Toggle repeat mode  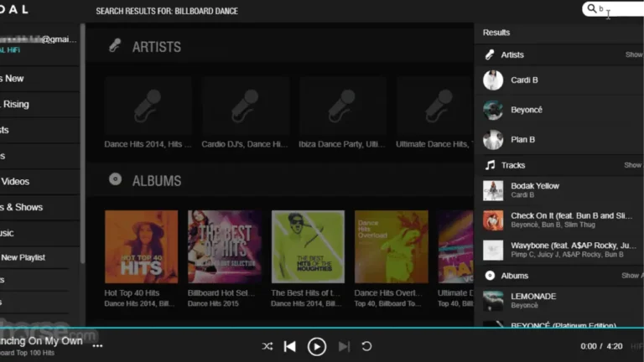[366, 346]
